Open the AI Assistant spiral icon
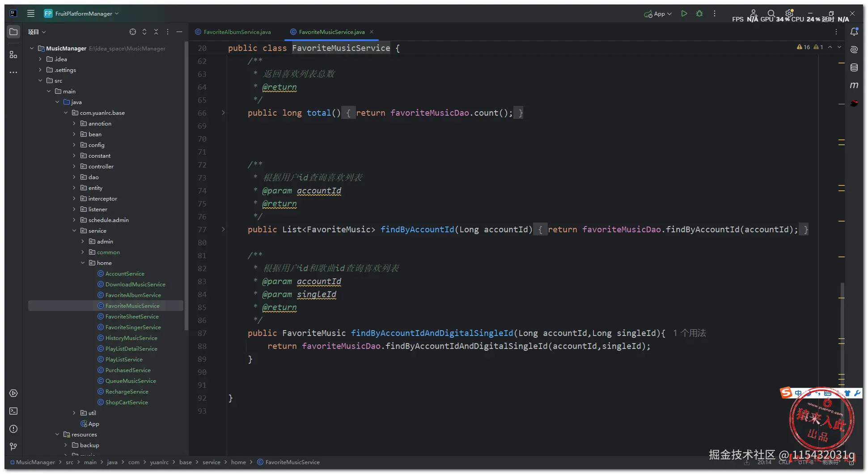Viewport: 868px width, 474px height. point(854,50)
